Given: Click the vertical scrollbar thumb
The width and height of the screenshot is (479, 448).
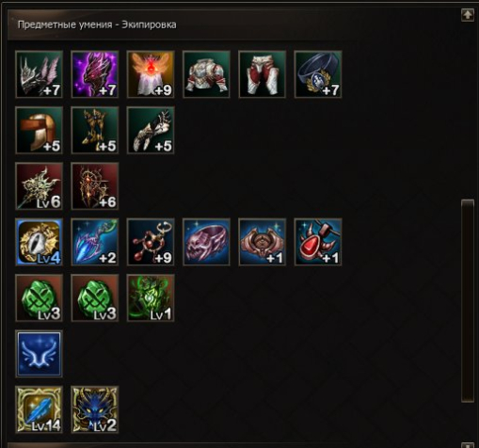Looking at the screenshot, I should (468, 300).
